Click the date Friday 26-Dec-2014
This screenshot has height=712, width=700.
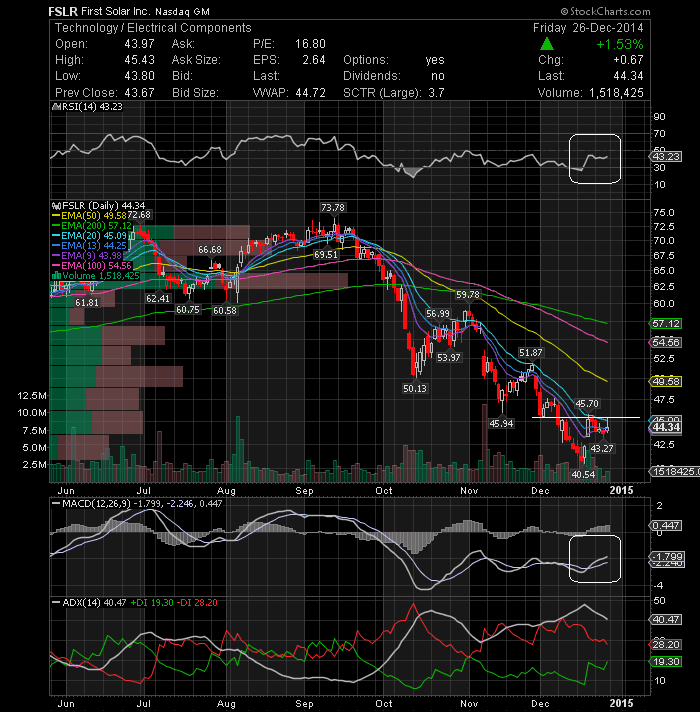(x=588, y=28)
